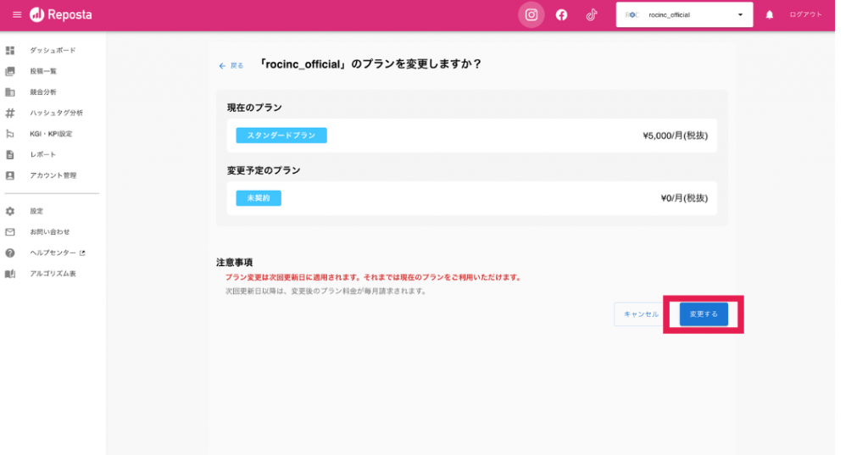
Task: Open 競合分析 in the sidebar
Action: point(43,92)
